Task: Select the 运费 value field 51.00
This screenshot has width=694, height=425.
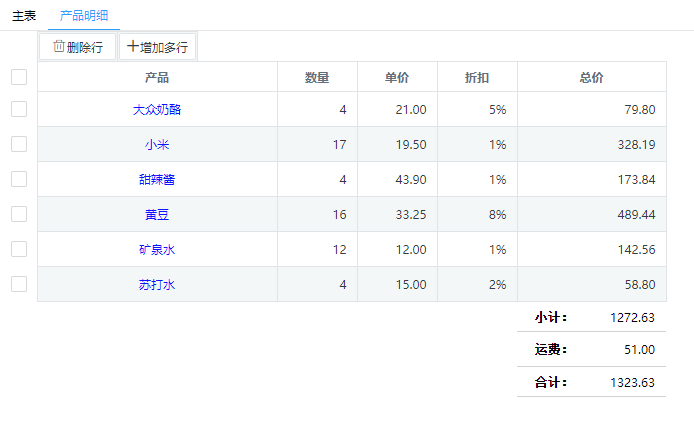Action: tap(638, 350)
